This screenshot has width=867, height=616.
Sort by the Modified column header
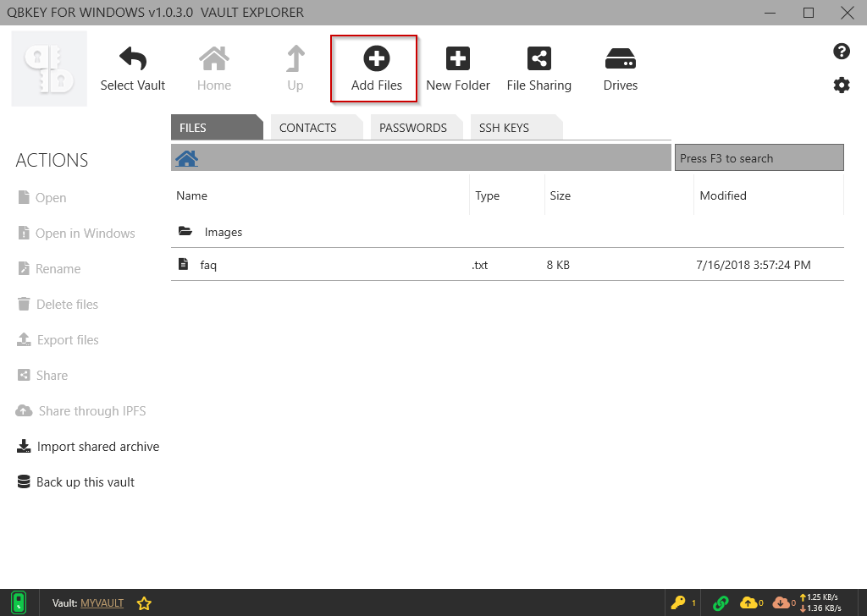click(x=723, y=195)
